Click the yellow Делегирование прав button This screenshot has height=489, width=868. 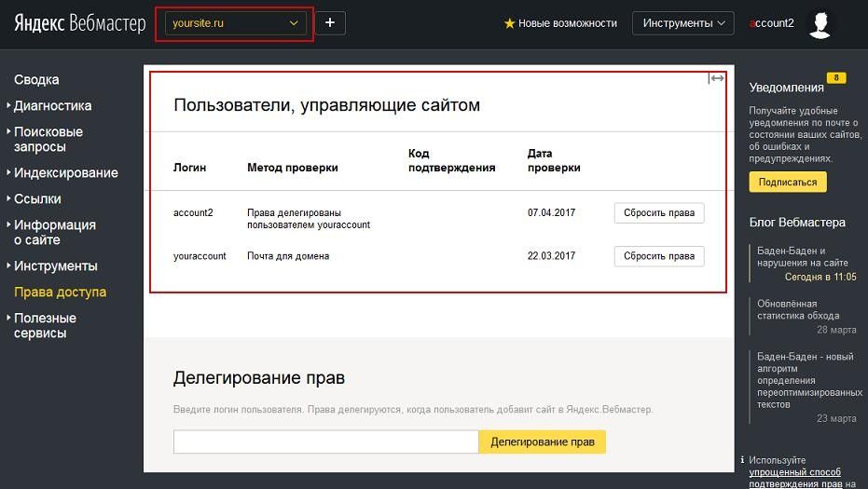tap(543, 442)
